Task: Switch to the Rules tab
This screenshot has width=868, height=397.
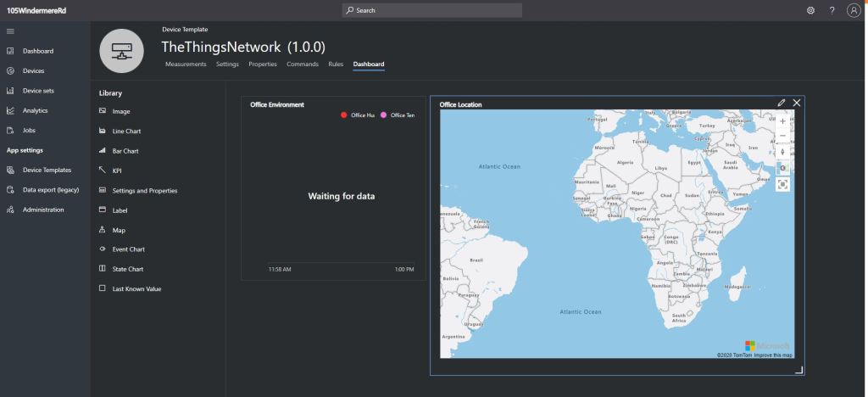Action: coord(336,64)
